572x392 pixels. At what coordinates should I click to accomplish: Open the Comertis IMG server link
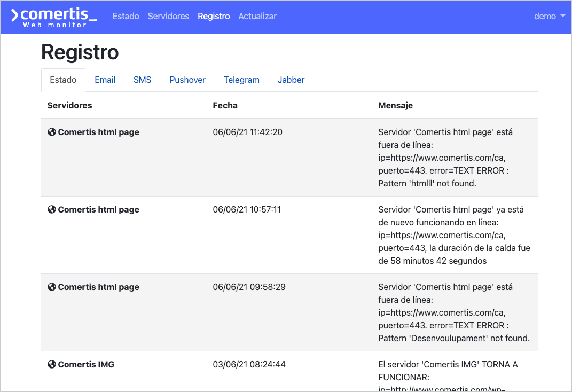tap(86, 364)
